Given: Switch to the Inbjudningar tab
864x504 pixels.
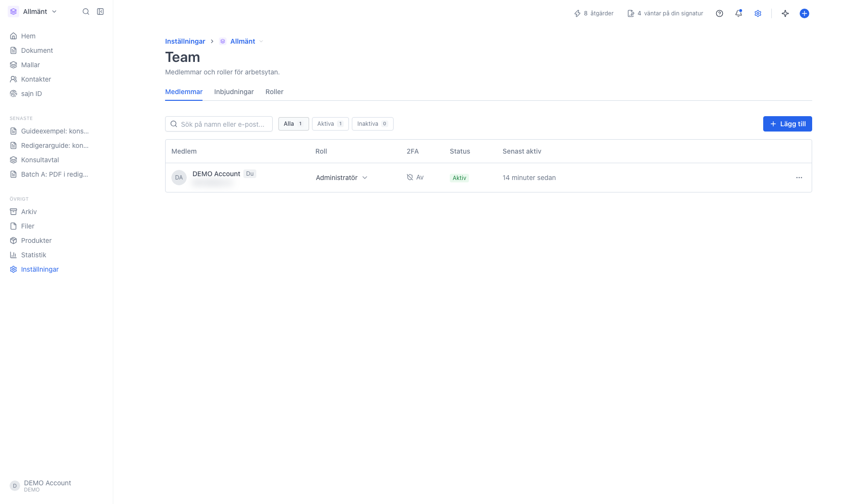Looking at the screenshot, I should click(234, 92).
